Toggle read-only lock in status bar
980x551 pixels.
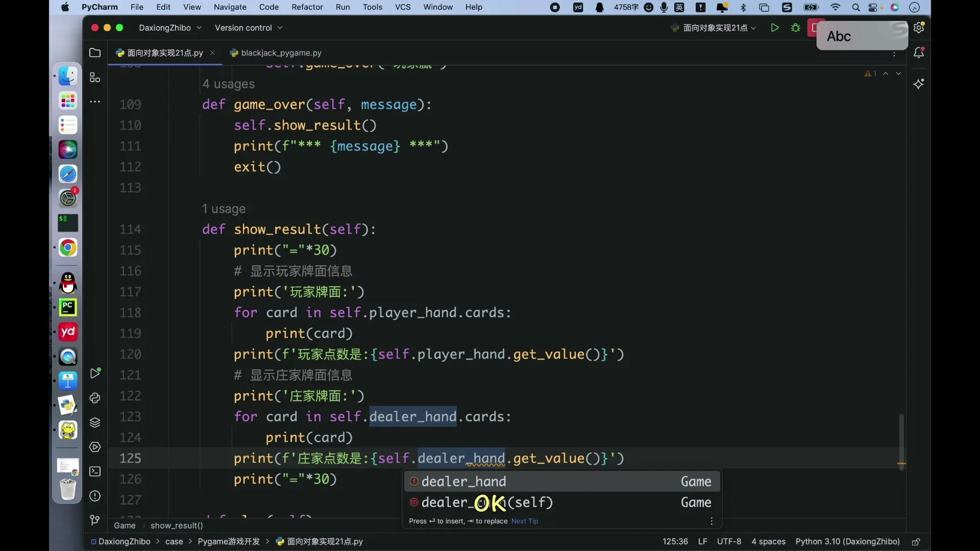pos(916,542)
